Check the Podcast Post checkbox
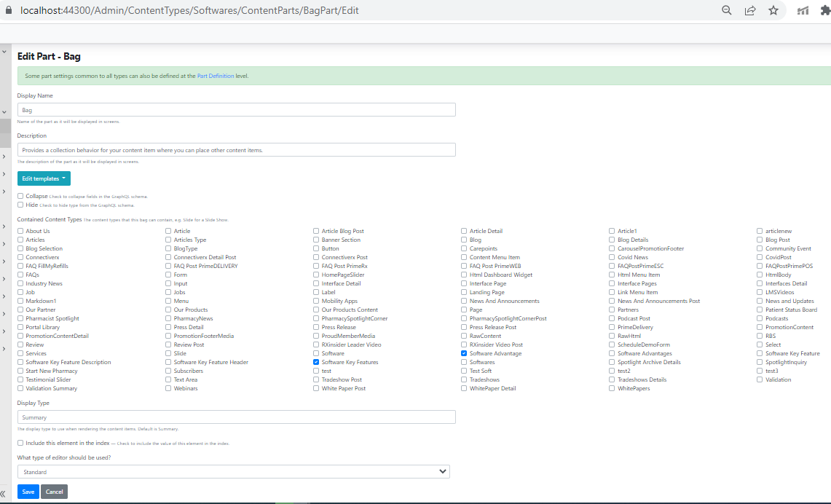The height and width of the screenshot is (504, 831). (612, 318)
